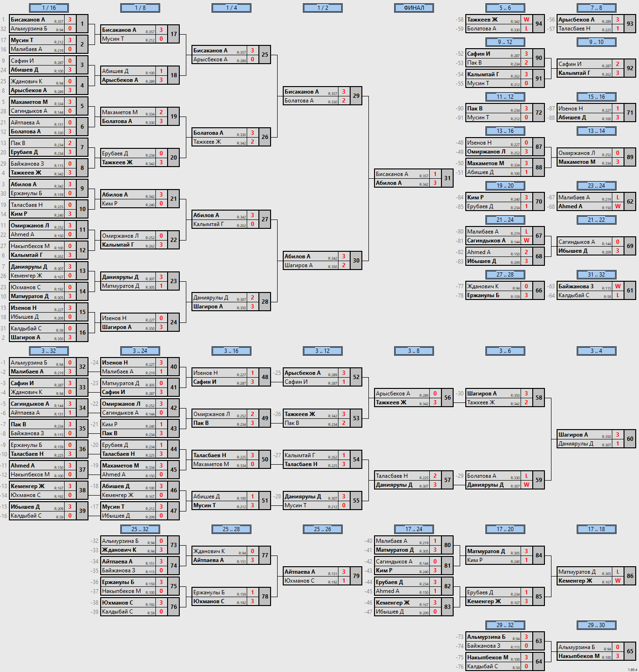Select the 'ФИНАЛ' header
This screenshot has height=672, width=639.
tap(414, 7)
